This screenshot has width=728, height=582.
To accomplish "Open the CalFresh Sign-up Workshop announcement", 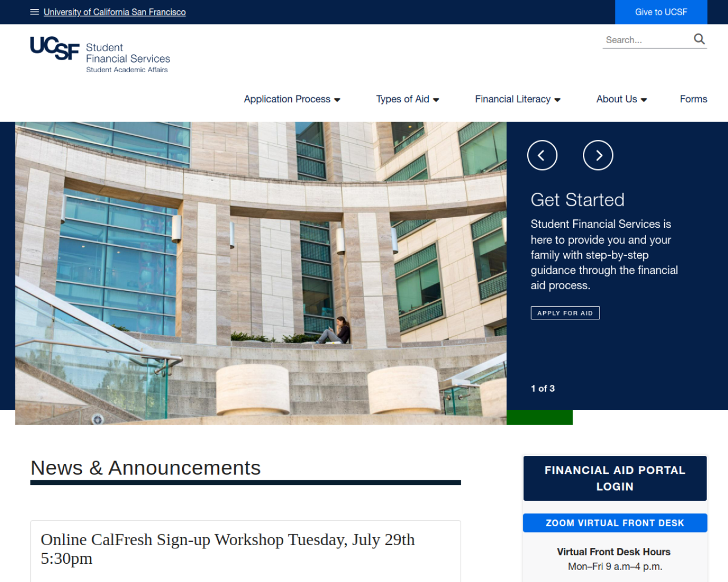I will coord(228,549).
